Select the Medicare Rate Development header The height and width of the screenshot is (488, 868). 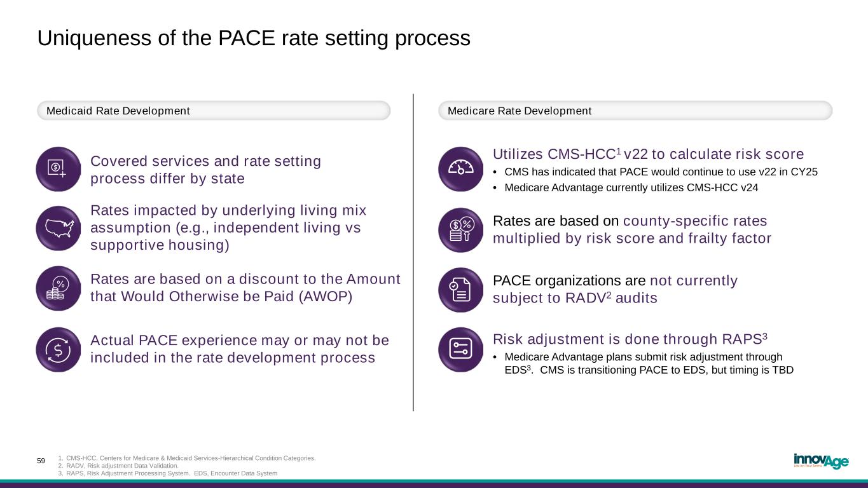coord(635,111)
